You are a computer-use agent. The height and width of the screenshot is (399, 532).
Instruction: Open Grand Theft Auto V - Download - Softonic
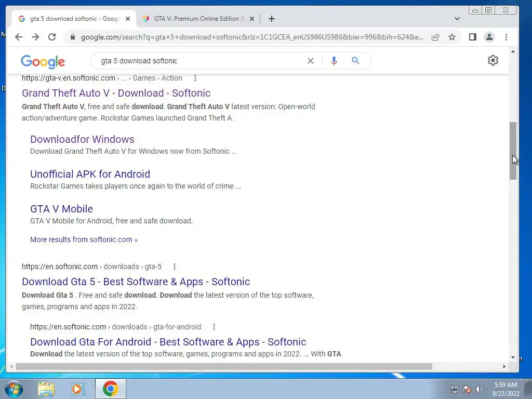pyautogui.click(x=116, y=93)
